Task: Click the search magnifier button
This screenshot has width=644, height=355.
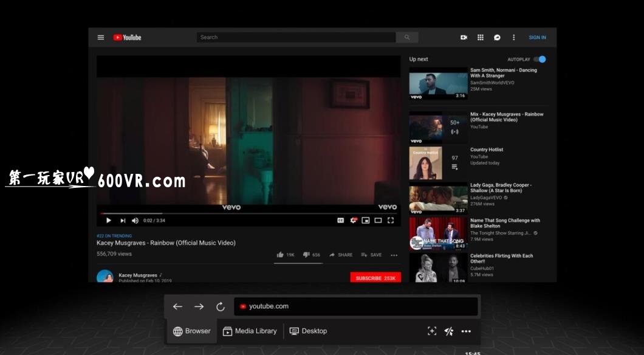Action: (x=407, y=38)
